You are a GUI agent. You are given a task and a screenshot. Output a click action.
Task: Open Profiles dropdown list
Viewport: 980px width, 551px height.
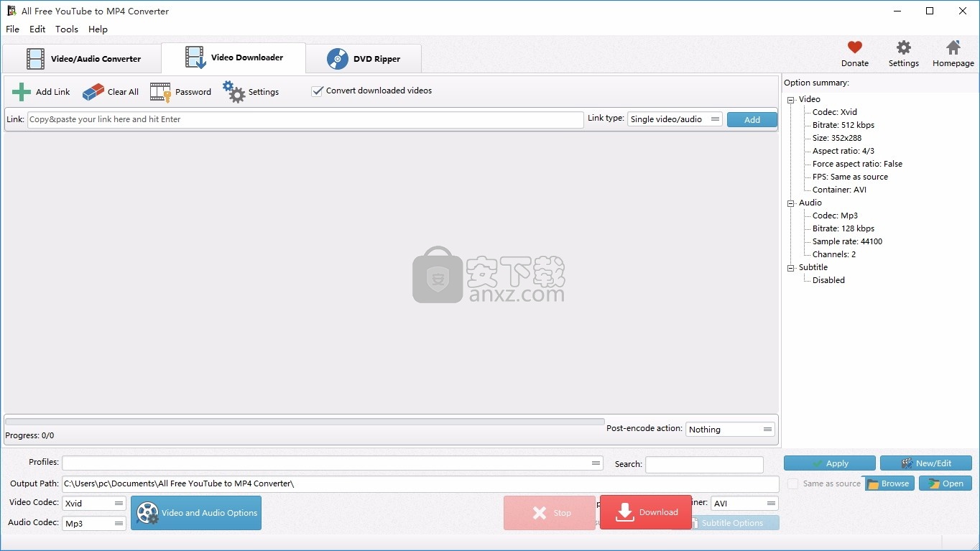(333, 463)
